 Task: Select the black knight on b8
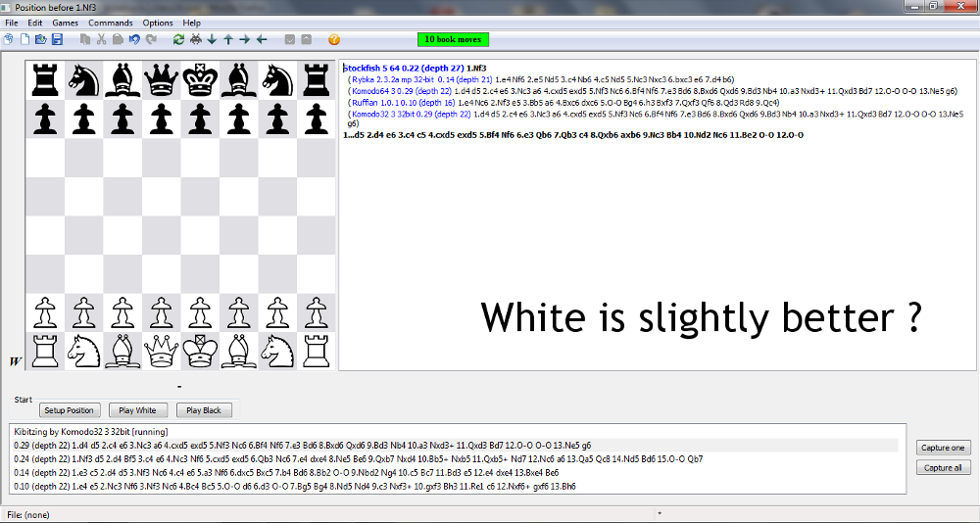[x=83, y=79]
